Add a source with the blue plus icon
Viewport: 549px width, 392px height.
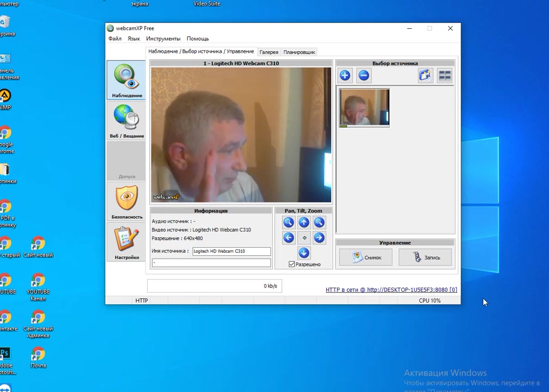(x=345, y=75)
